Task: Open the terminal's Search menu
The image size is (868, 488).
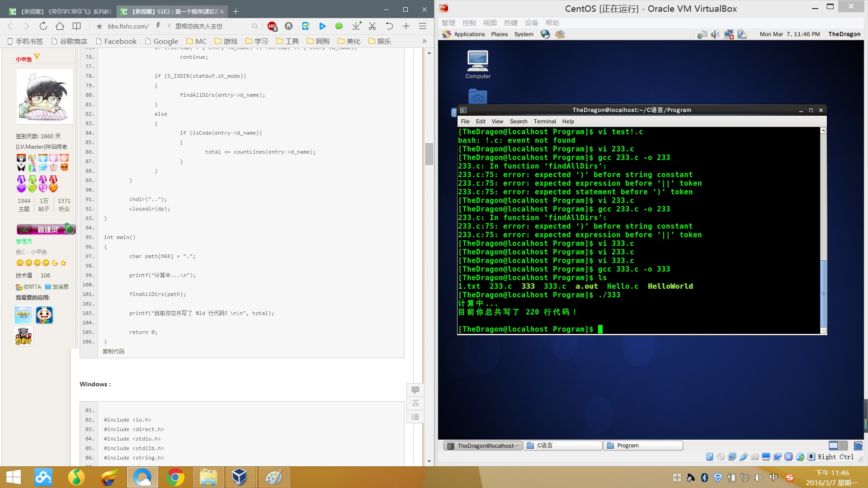Action: [519, 122]
